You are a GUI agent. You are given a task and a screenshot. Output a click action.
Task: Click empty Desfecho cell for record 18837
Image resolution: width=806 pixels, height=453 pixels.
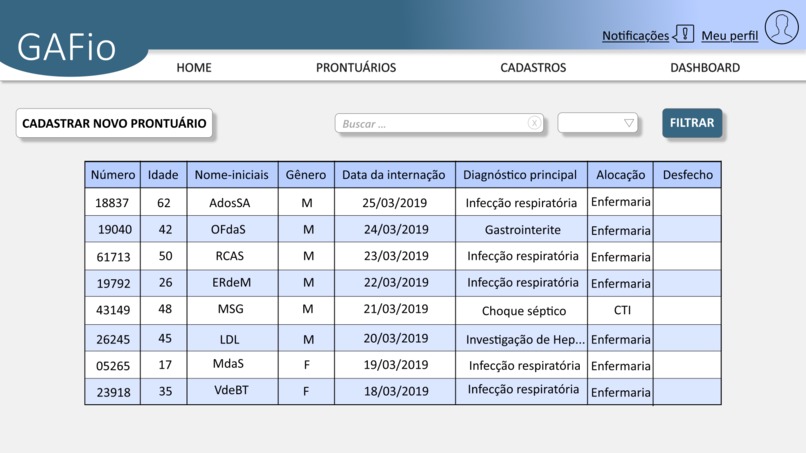[x=687, y=202]
